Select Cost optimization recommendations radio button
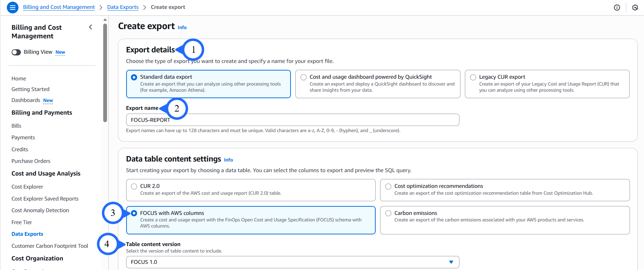 (388, 187)
